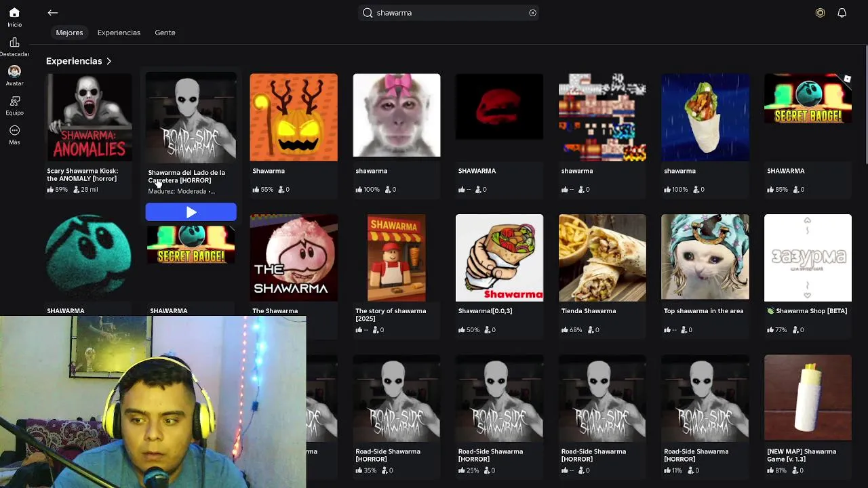Open the shawarma wrap in rain thumbnail
The image size is (868, 488).
[705, 117]
